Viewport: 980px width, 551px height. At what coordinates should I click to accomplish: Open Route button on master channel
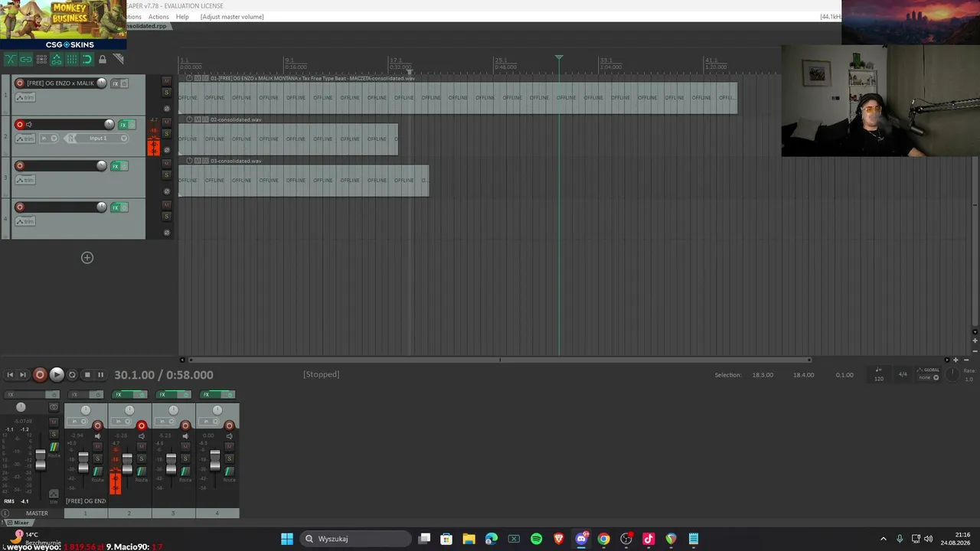point(54,447)
